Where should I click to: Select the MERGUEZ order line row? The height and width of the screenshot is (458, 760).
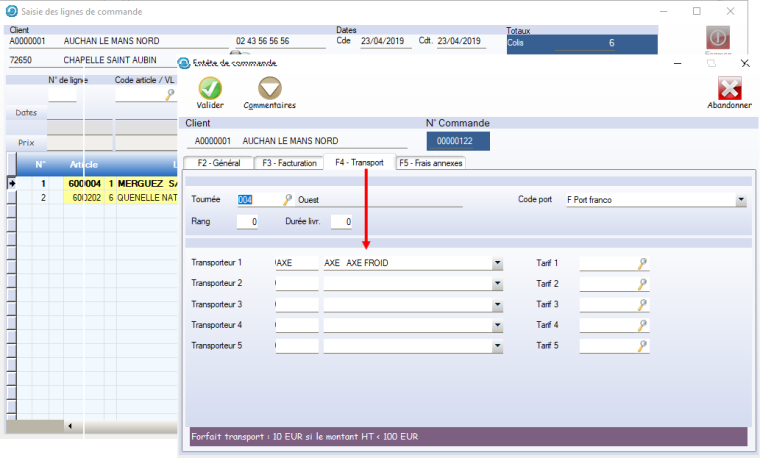(120, 184)
